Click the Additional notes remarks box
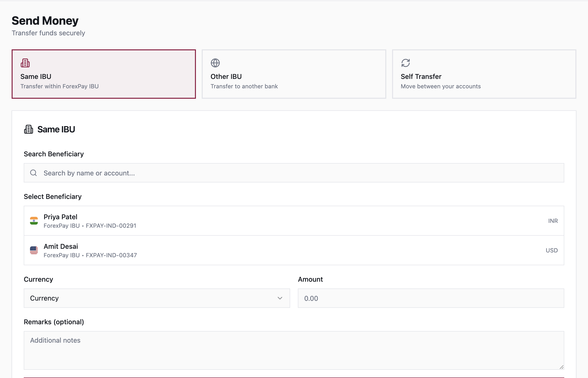 point(294,350)
